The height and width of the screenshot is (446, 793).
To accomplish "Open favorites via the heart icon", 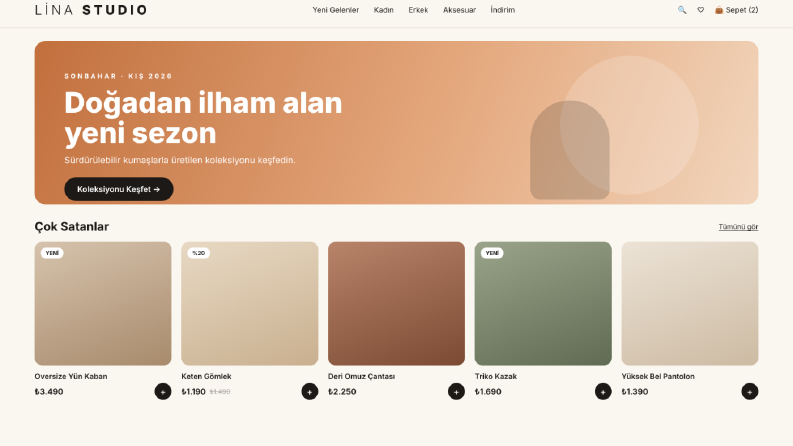I will pos(700,10).
